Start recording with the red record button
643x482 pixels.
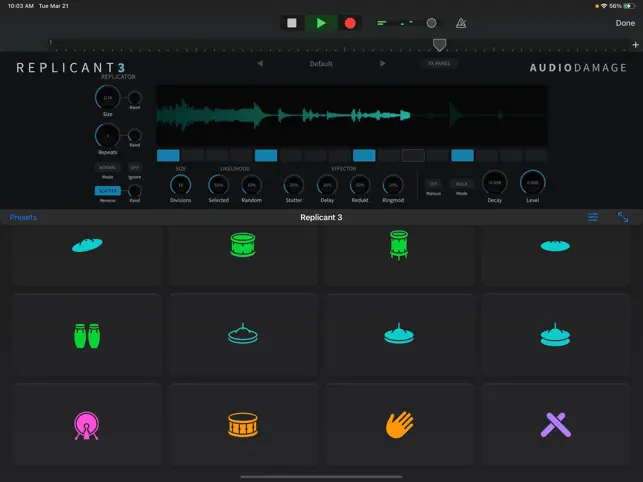[x=350, y=23]
